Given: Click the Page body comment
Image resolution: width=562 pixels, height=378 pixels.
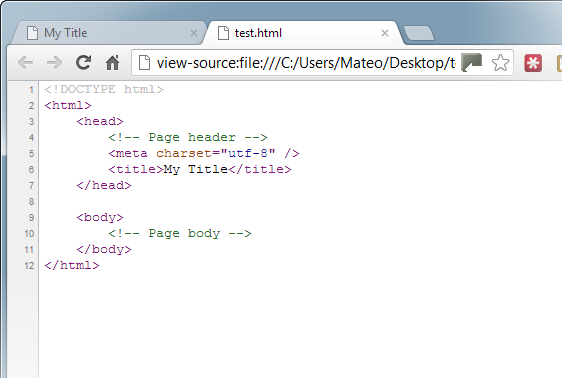Looking at the screenshot, I should pos(180,233).
